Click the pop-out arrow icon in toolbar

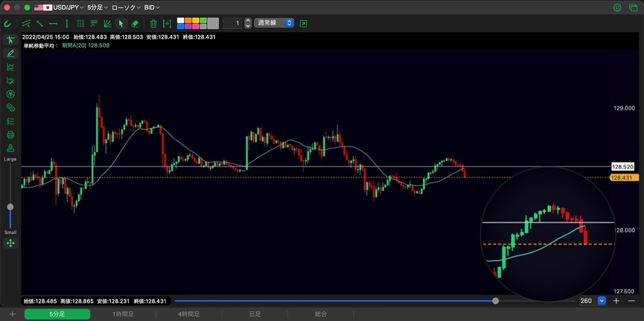(304, 24)
